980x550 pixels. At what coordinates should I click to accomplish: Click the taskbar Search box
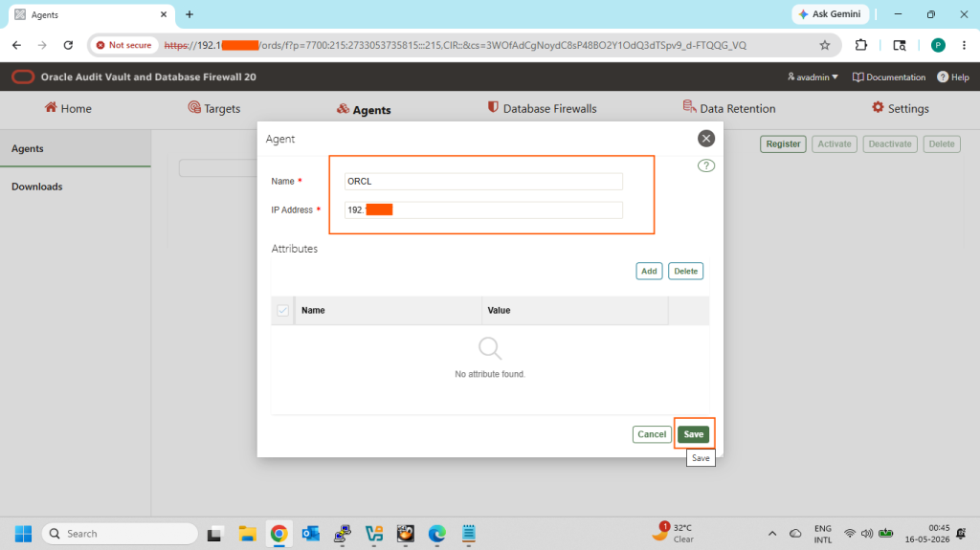click(120, 534)
